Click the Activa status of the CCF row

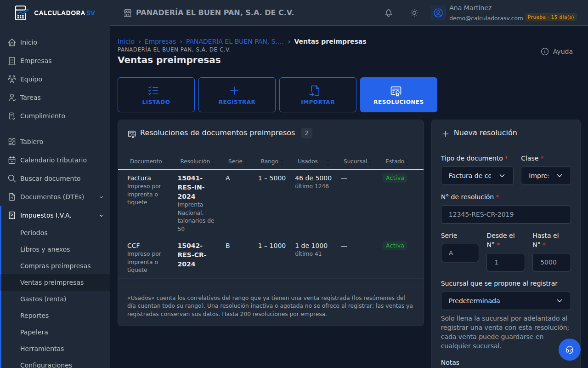click(395, 246)
